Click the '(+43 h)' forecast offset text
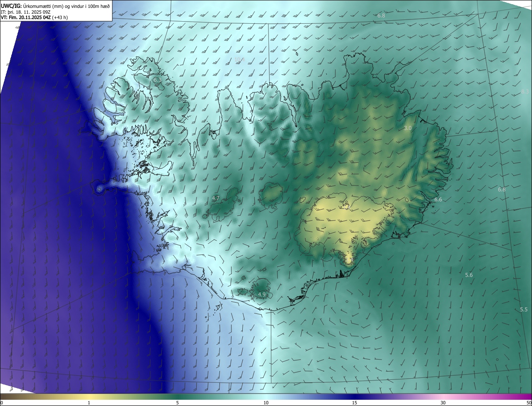Screen dimensions: 532x406 [60, 17]
